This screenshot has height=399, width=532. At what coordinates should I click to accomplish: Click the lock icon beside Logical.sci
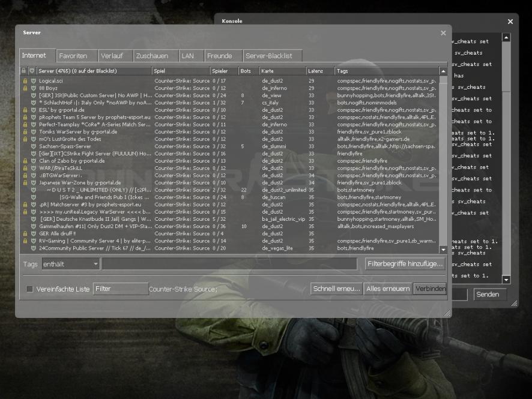[25, 81]
